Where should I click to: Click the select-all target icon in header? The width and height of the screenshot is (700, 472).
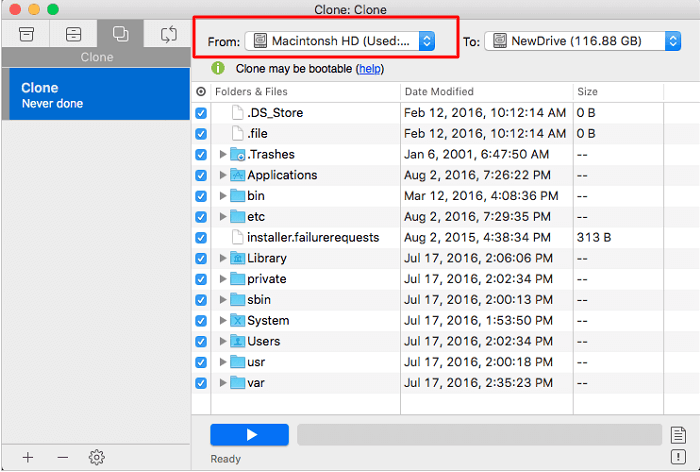[201, 92]
